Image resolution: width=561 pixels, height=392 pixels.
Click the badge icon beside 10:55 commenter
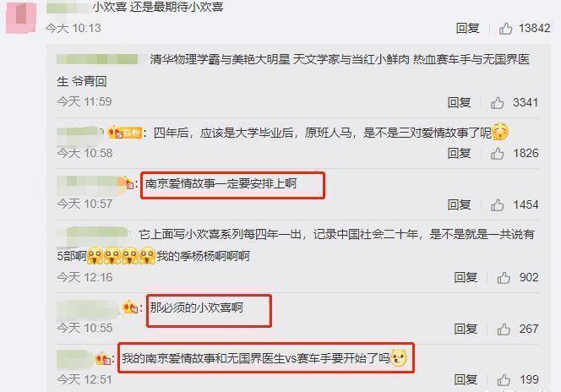(130, 308)
